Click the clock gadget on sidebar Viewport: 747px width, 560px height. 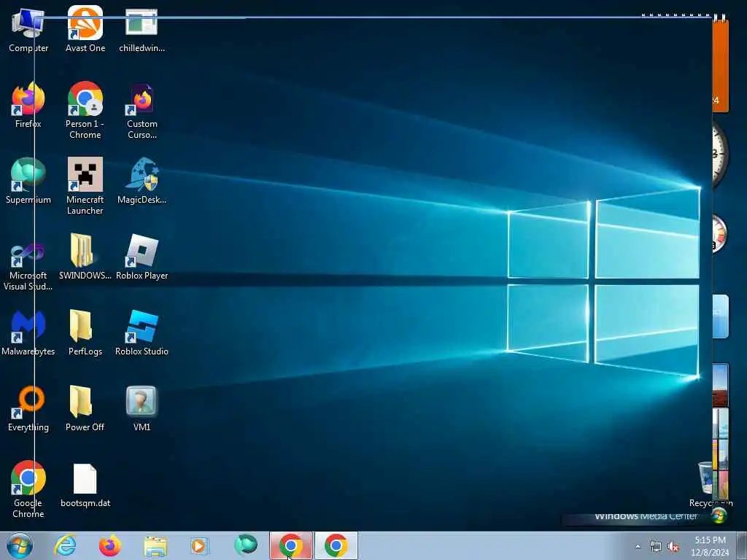click(720, 155)
